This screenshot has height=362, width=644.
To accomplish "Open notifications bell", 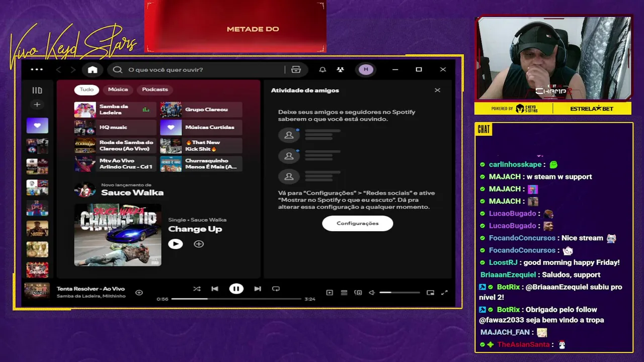I will pyautogui.click(x=323, y=70).
